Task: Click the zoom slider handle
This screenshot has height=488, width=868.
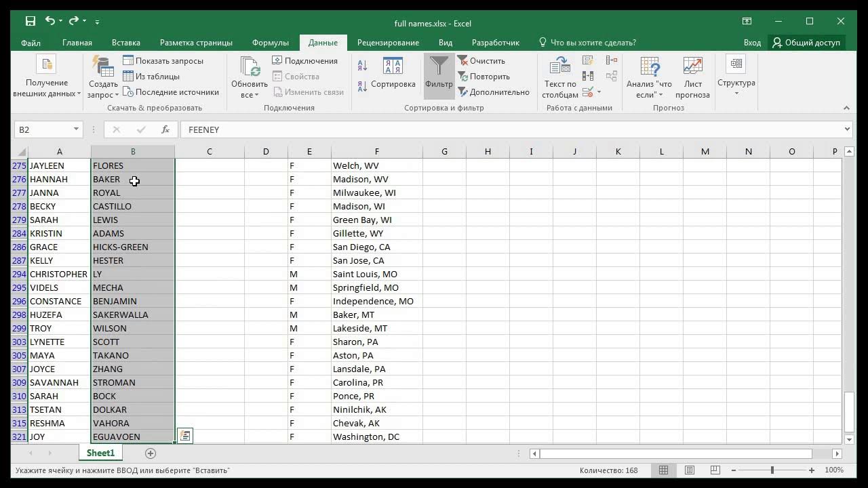Action: coord(772,470)
